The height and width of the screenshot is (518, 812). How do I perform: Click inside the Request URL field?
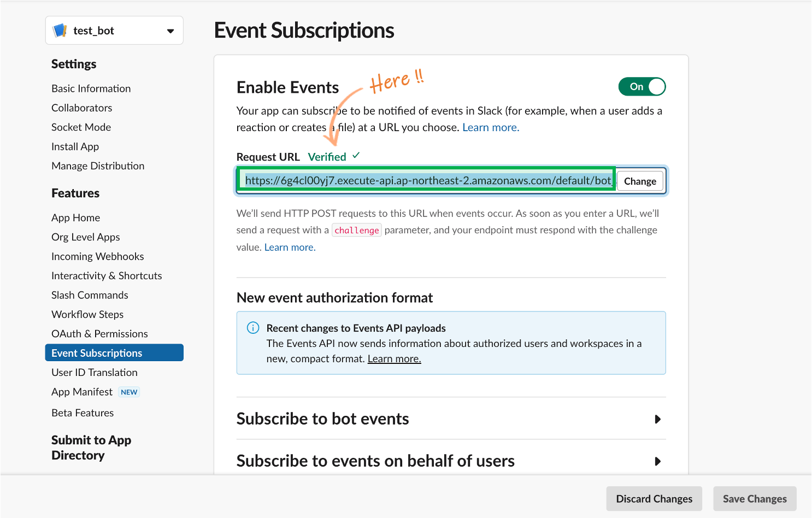pyautogui.click(x=427, y=181)
